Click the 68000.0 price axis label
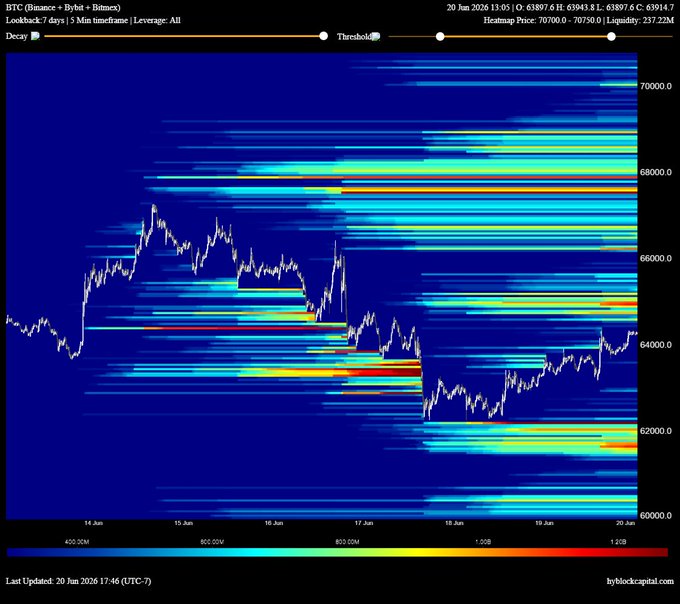Image resolution: width=680 pixels, height=604 pixels. click(656, 172)
